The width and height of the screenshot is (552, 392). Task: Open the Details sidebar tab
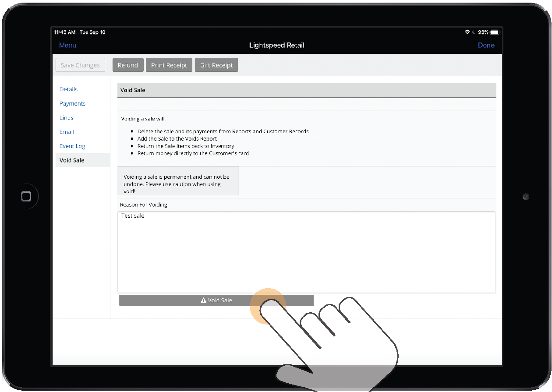pos(68,89)
